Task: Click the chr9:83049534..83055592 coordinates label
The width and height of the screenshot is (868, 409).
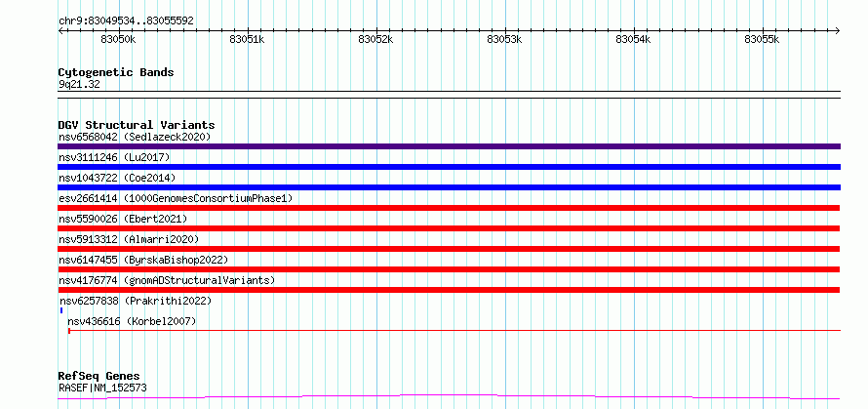Action: 126,20
